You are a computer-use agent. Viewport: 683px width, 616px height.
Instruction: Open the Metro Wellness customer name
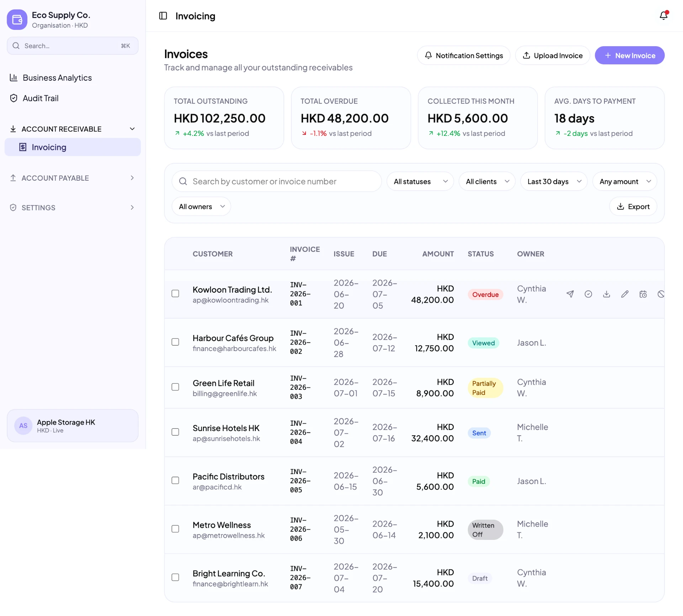click(222, 525)
